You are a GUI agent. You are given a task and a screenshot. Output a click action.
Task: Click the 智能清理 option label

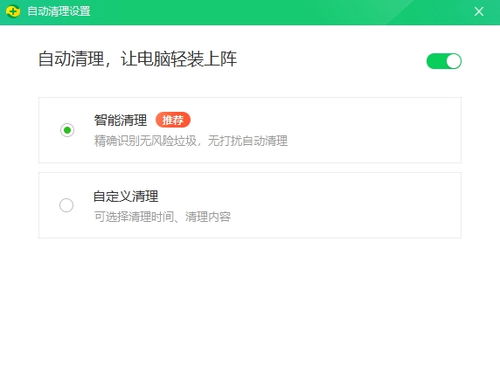click(120, 120)
